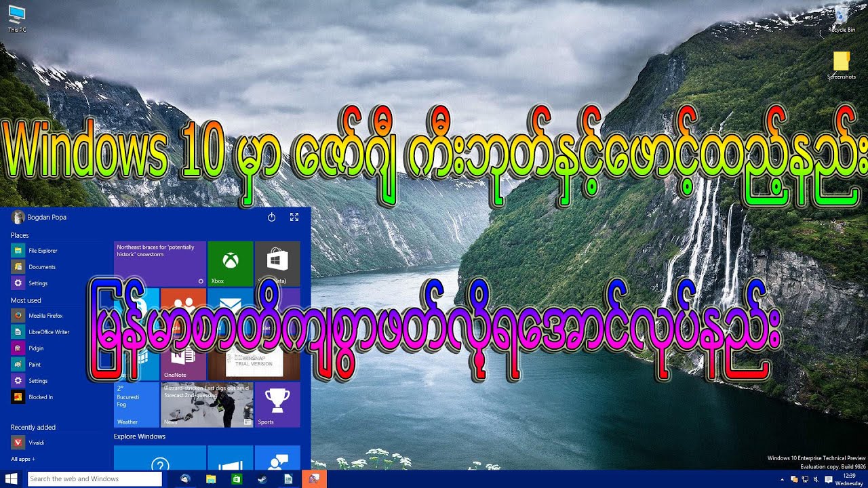This screenshot has height=488, width=868.
Task: Open the WinSnap trial version tile
Action: click(254, 357)
